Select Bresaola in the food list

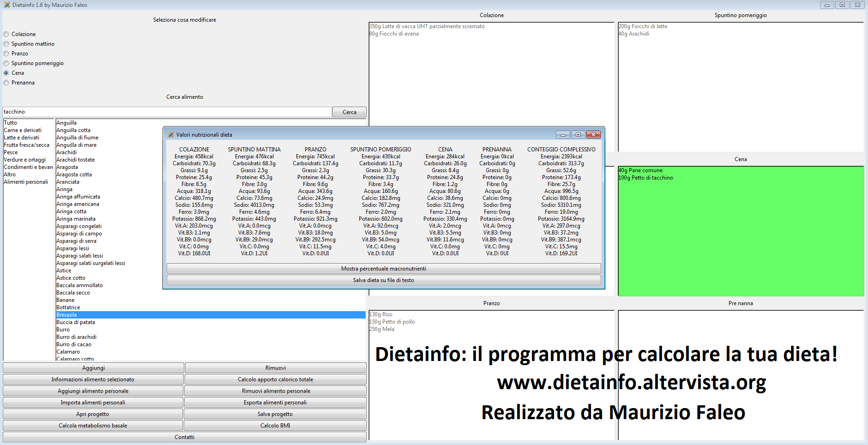67,315
